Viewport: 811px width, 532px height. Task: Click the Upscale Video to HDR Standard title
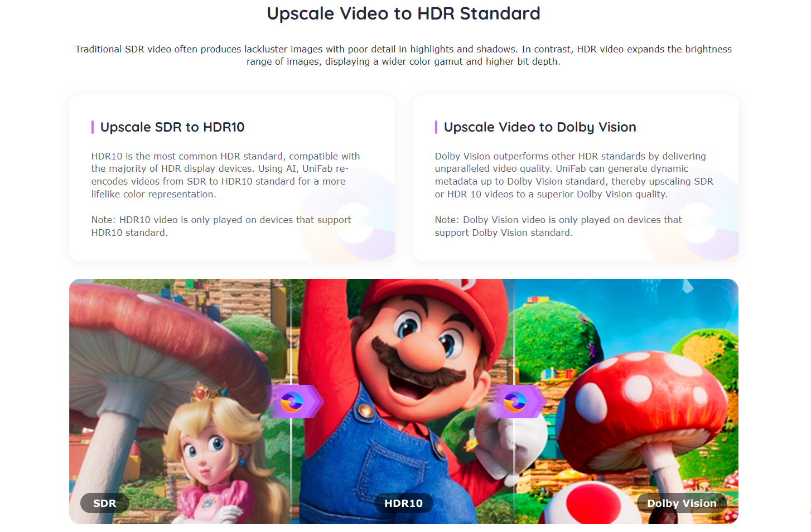[403, 13]
